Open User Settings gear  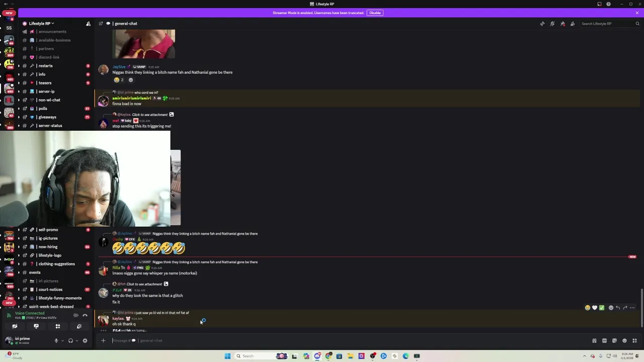pos(85,341)
